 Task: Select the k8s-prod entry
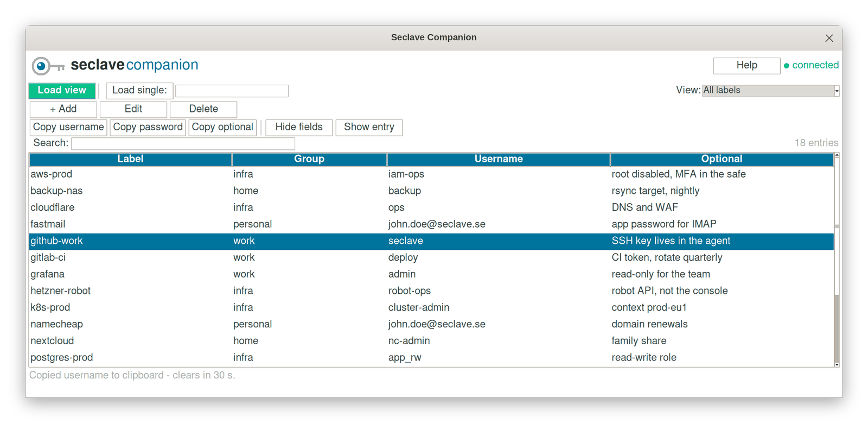click(x=431, y=307)
